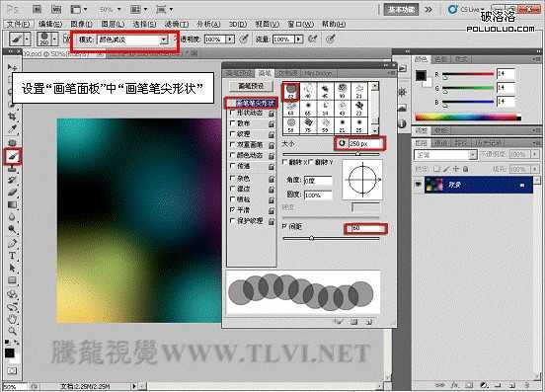Open the 滤镜(T) menu
The width and height of the screenshot is (545, 392).
pos(176,24)
